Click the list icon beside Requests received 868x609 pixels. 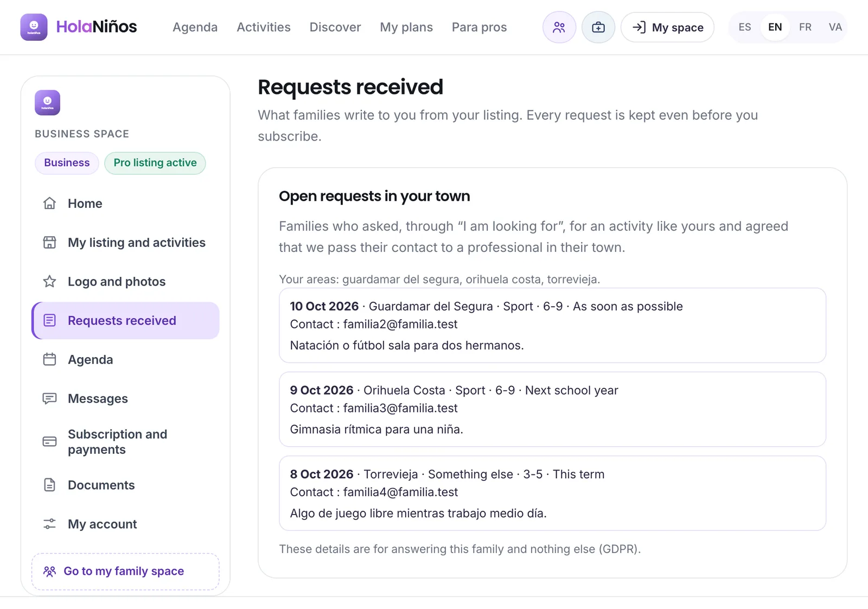click(x=49, y=321)
